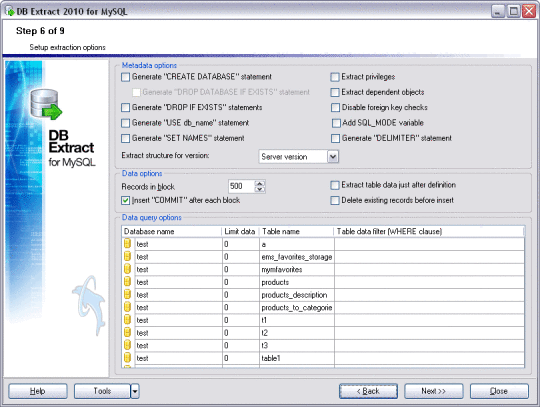Select the table1 table name cell
This screenshot has width=540, height=407.
297,358
